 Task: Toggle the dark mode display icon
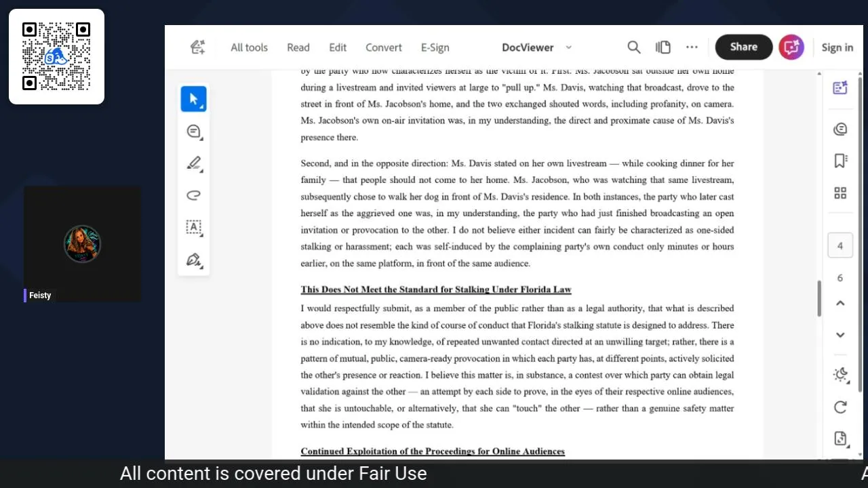(x=840, y=374)
